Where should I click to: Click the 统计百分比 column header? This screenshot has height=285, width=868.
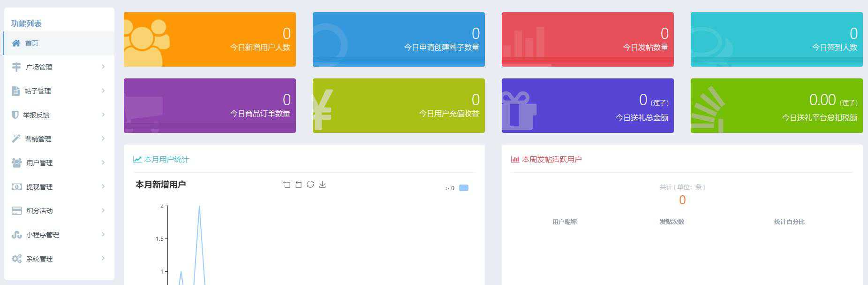tap(790, 222)
